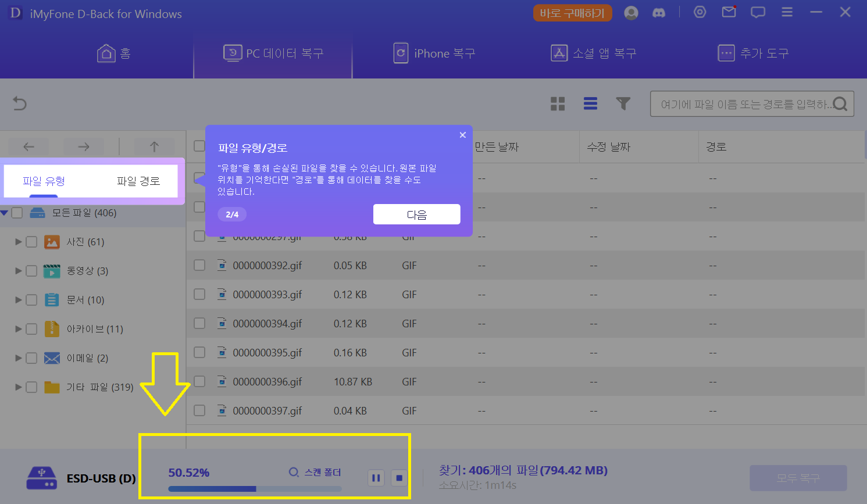
Task: Sort by 만든 날짜 column header
Action: click(x=497, y=147)
